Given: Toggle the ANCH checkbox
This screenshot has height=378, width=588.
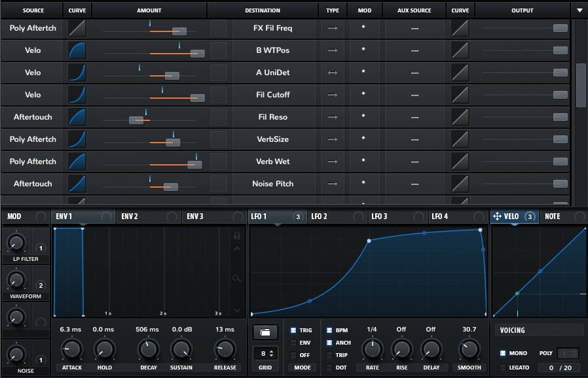Looking at the screenshot, I should (329, 343).
